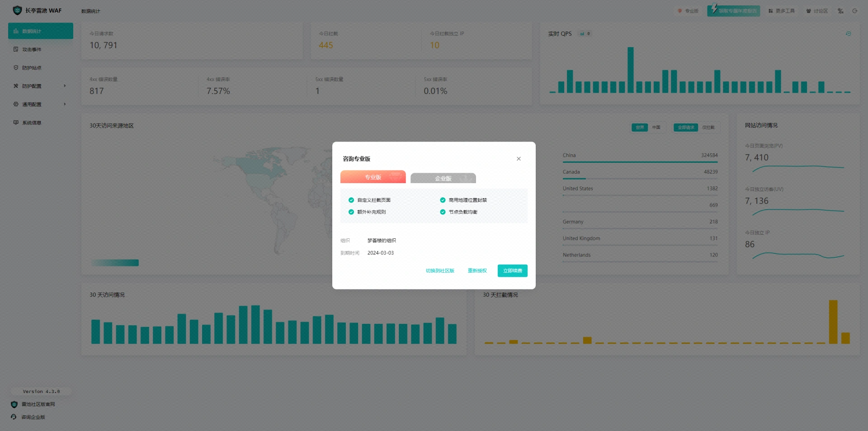The image size is (868, 431).
Task: Open 防护站点 in the sidebar
Action: (x=41, y=67)
